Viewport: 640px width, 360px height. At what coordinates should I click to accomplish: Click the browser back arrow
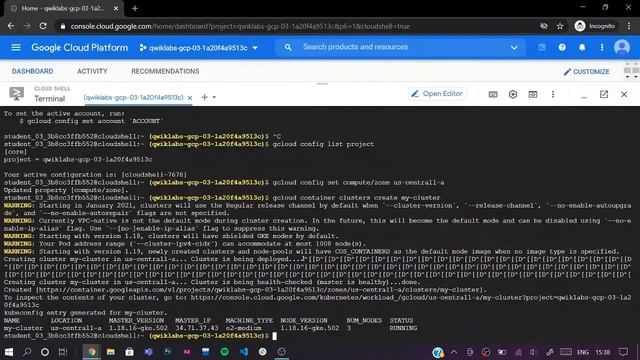11,26
